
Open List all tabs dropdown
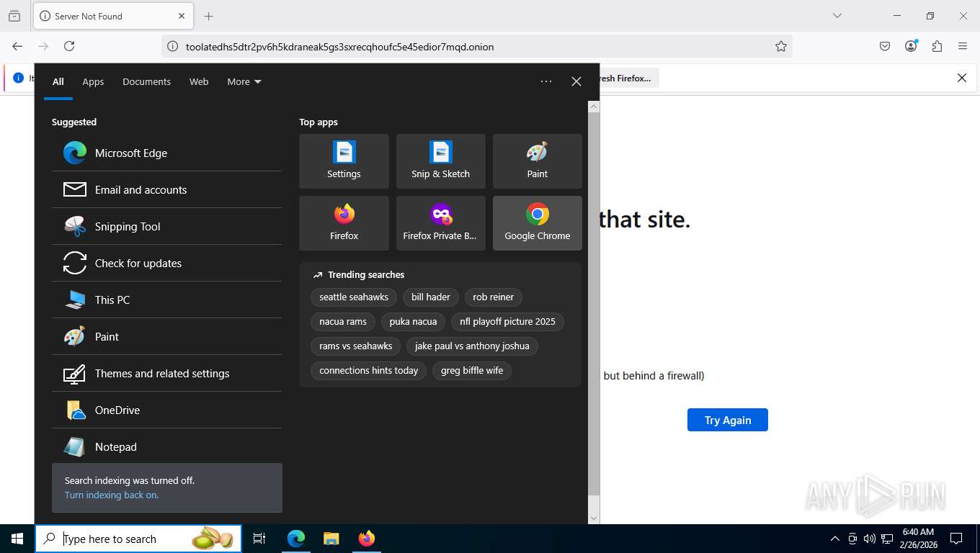pos(837,16)
